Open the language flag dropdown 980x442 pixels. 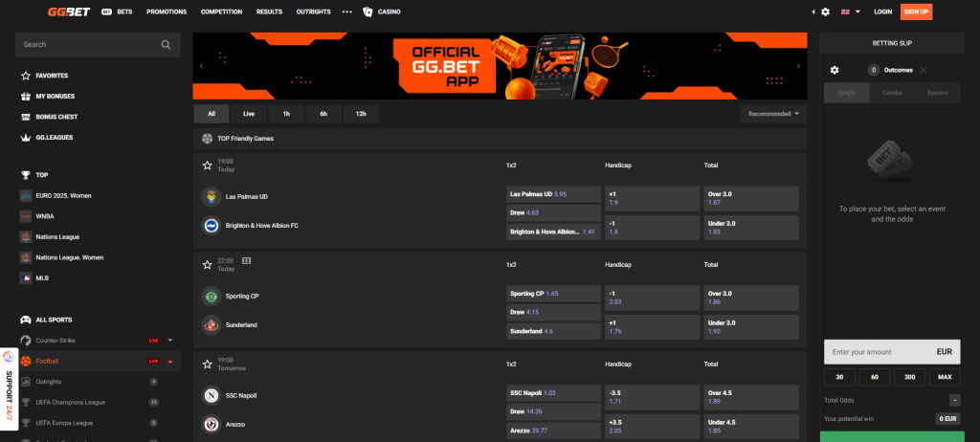pyautogui.click(x=851, y=11)
